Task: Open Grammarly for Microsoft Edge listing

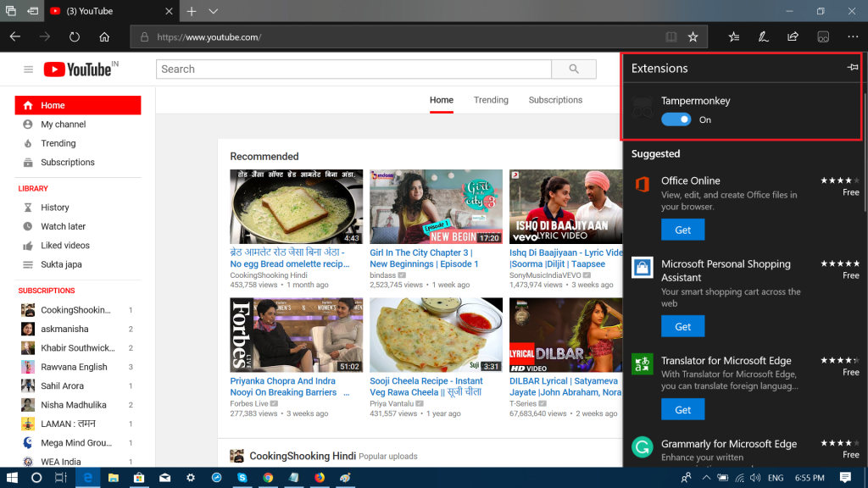Action: 728,444
